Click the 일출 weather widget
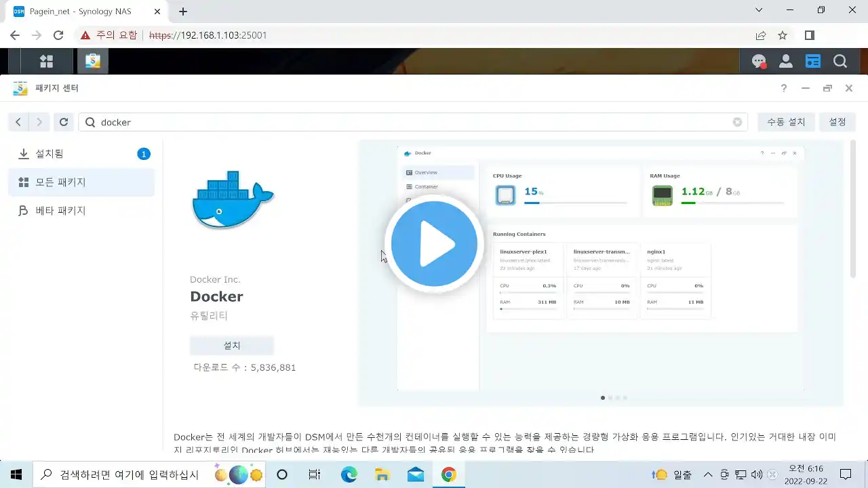The width and height of the screenshot is (868, 488). (x=673, y=474)
